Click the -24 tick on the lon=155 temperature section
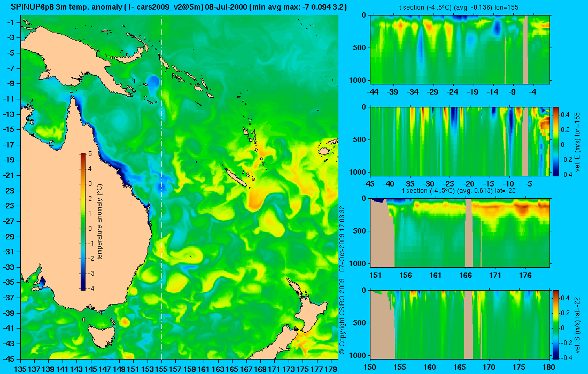This screenshot has height=374, width=588. click(453, 92)
